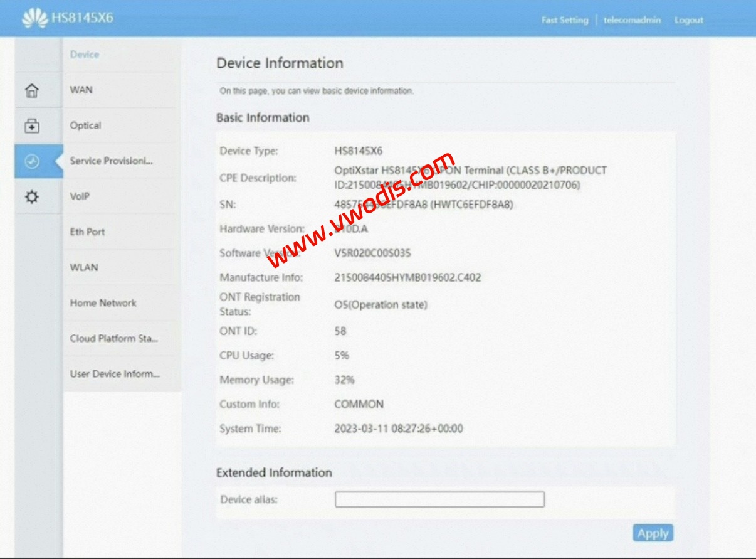
Task: Open the maintenance diagnosis medkit icon
Action: pyautogui.click(x=31, y=126)
